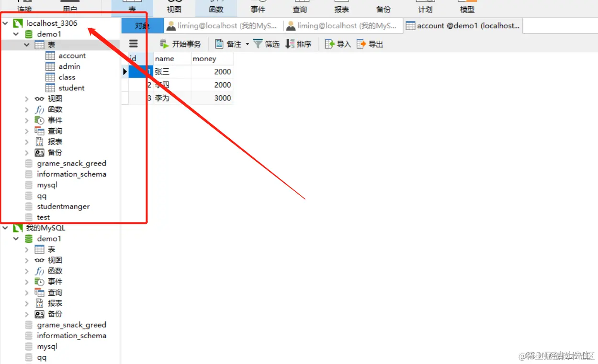Click the localhost_3306 connection icon
Image resolution: width=598 pixels, height=364 pixels.
pos(18,23)
